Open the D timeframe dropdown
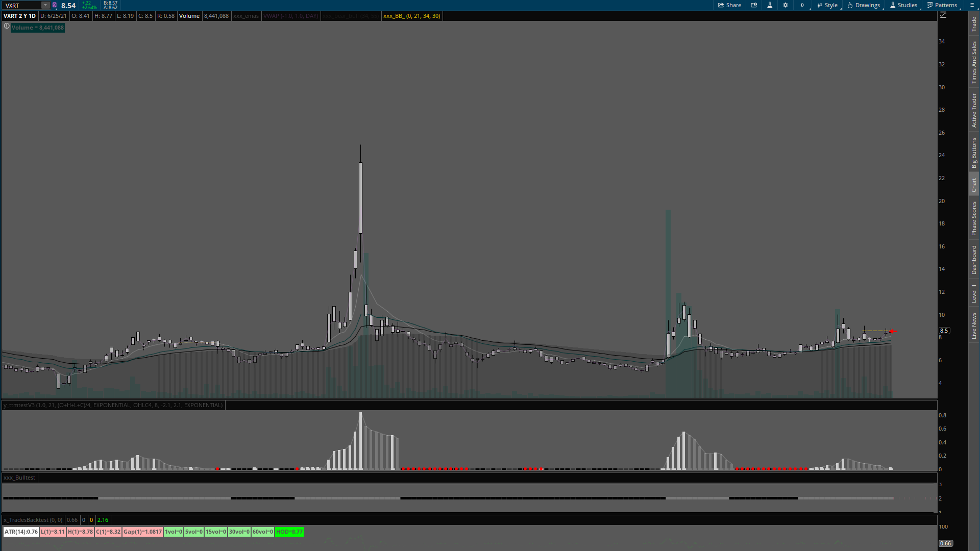This screenshot has width=980, height=551. click(803, 5)
